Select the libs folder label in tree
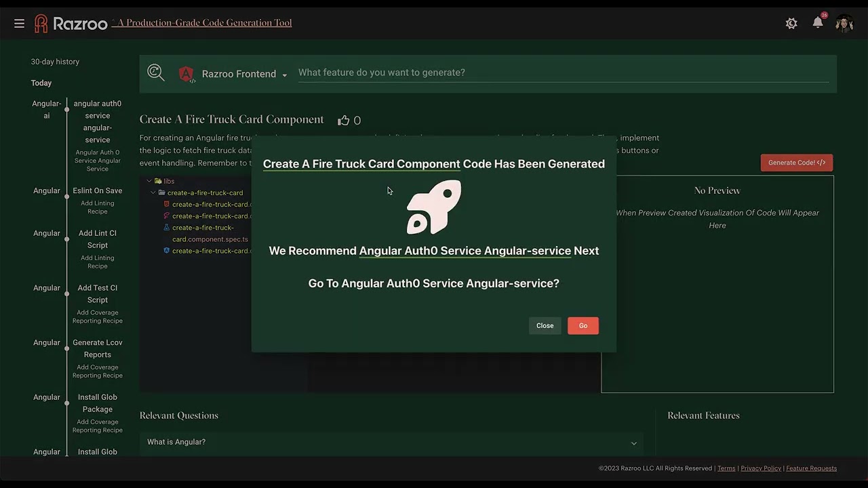This screenshot has width=868, height=488. [169, 181]
